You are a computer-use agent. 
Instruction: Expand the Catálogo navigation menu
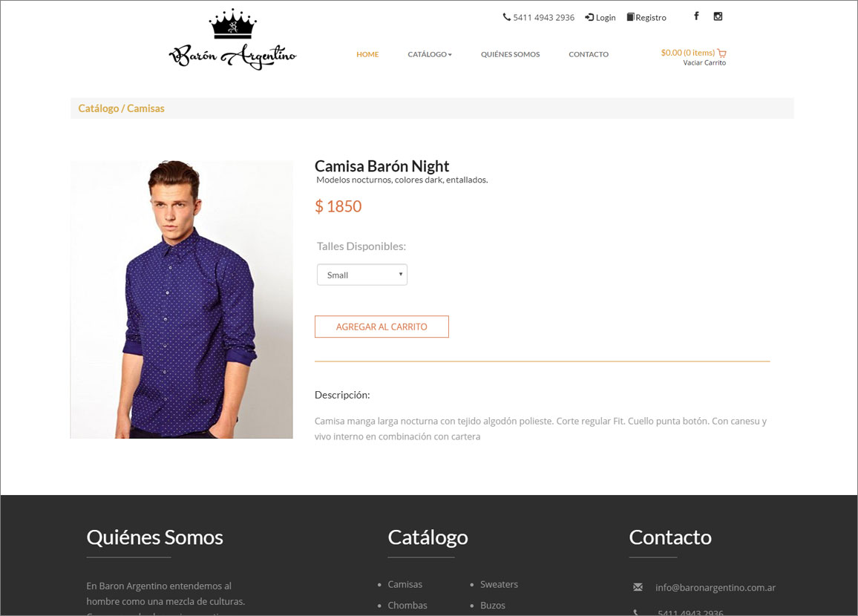[x=429, y=54]
